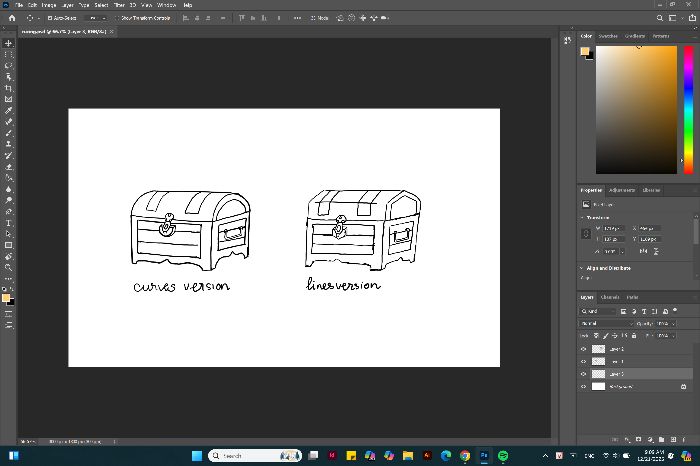Screen dimensions: 700x466
Task: Toggle the Auto-Select checkbox
Action: point(50,18)
